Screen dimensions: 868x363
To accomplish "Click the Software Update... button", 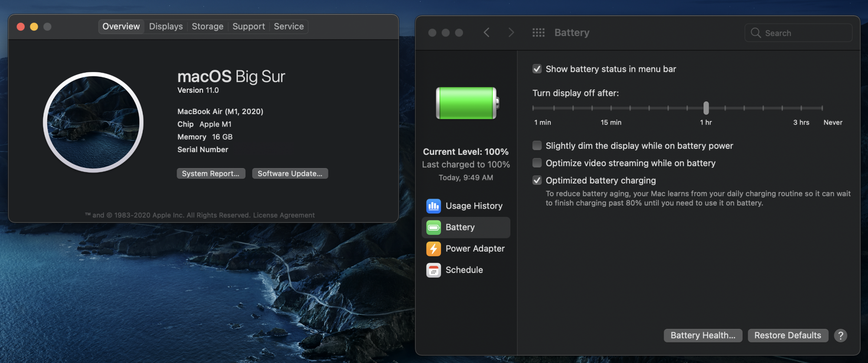I will point(290,173).
